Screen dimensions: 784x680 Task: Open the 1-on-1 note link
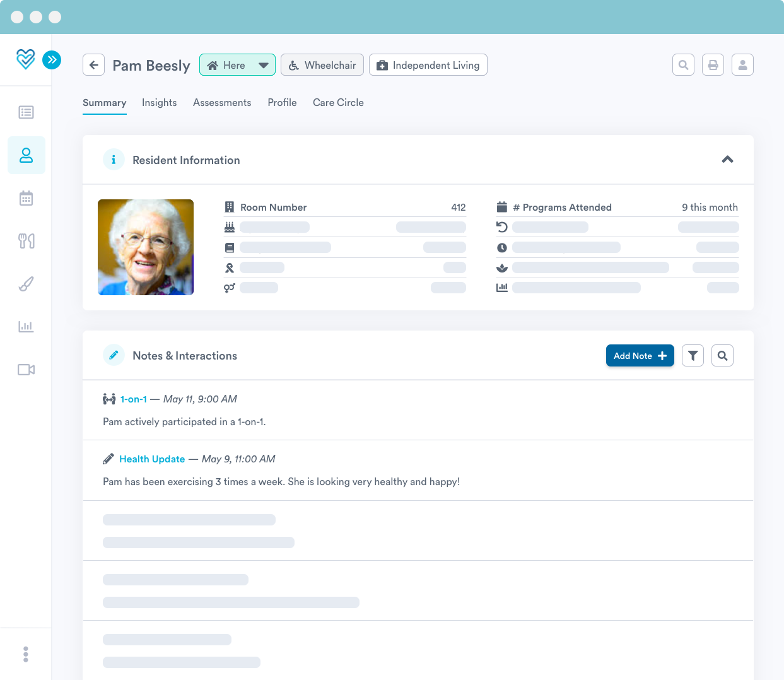tap(134, 399)
